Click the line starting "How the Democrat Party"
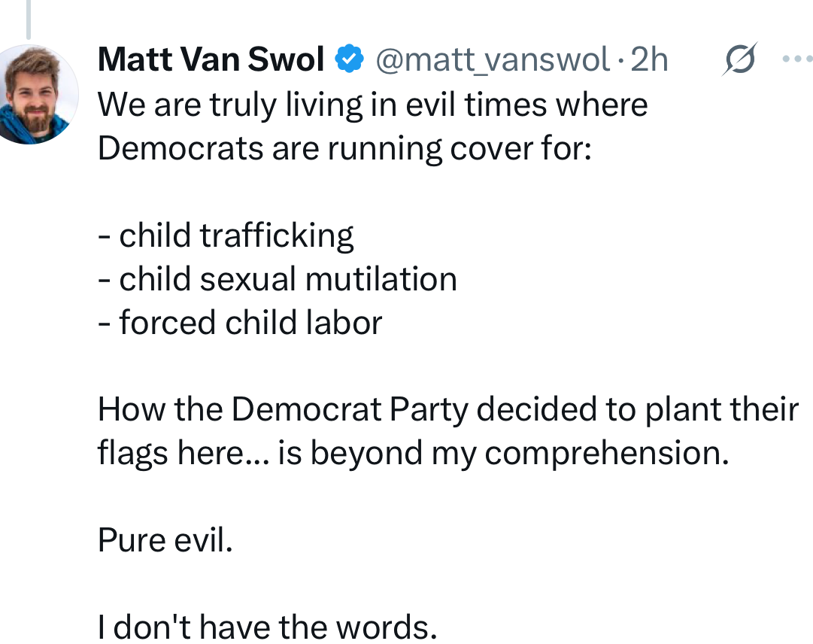Image resolution: width=813 pixels, height=644 pixels. [447, 410]
